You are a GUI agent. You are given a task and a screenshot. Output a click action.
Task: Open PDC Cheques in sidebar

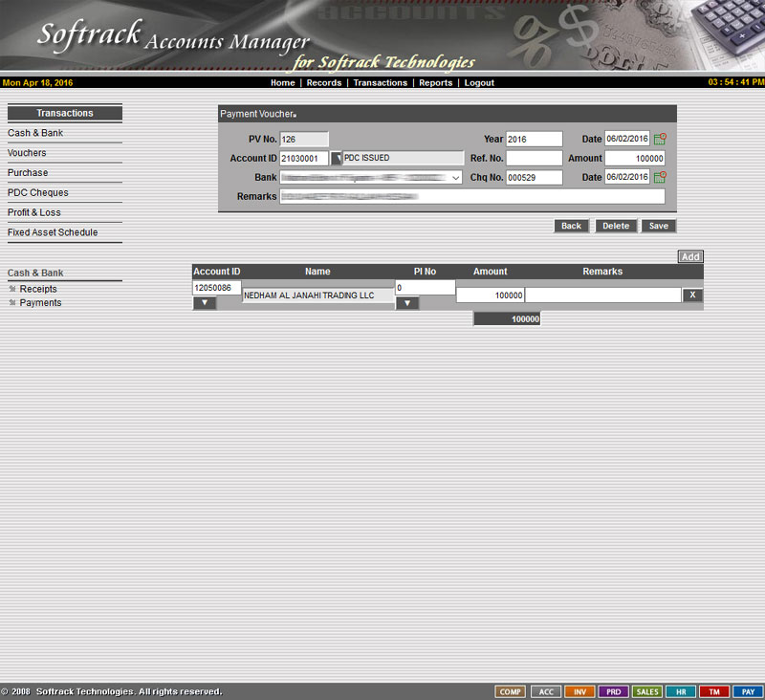tap(38, 193)
